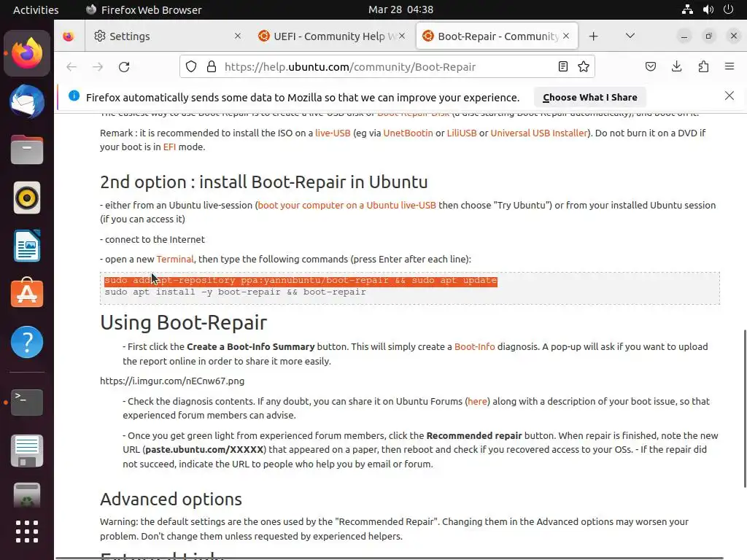The width and height of the screenshot is (747, 560).
Task: Go forward to the next page
Action: coord(98,66)
